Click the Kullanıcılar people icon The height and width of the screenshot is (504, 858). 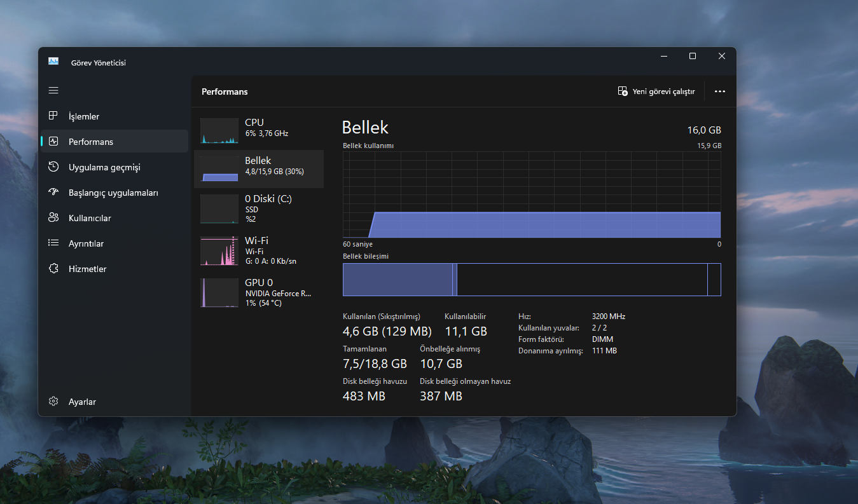(53, 218)
